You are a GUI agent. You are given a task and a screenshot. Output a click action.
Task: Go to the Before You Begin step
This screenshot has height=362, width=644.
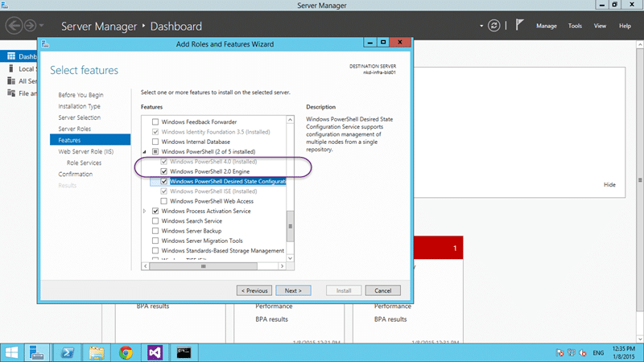pos(80,95)
